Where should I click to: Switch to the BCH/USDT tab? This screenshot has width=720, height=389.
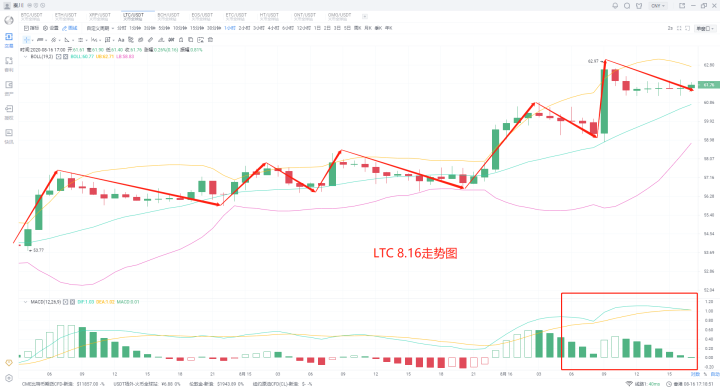pyautogui.click(x=168, y=17)
